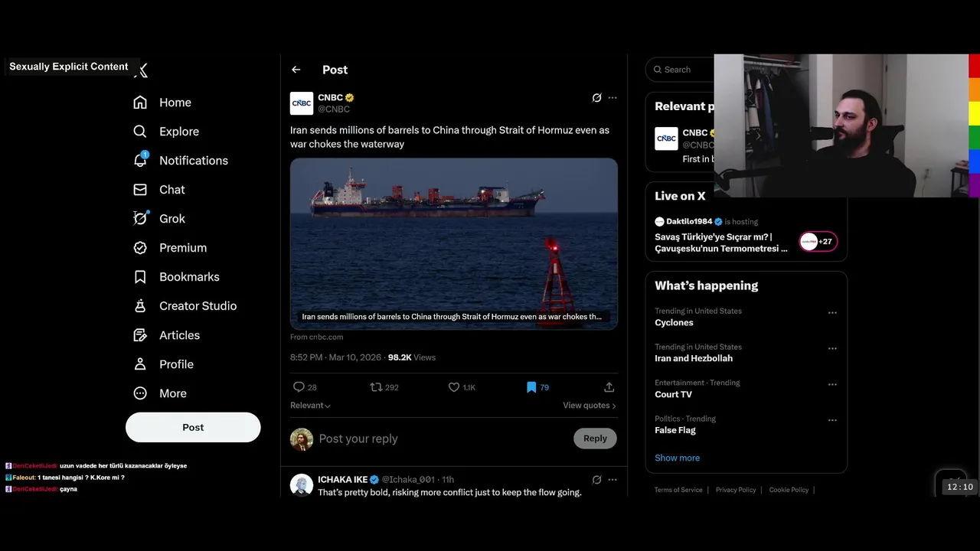Viewport: 980px width, 551px height.
Task: Click the Post your reply field
Action: click(443, 439)
